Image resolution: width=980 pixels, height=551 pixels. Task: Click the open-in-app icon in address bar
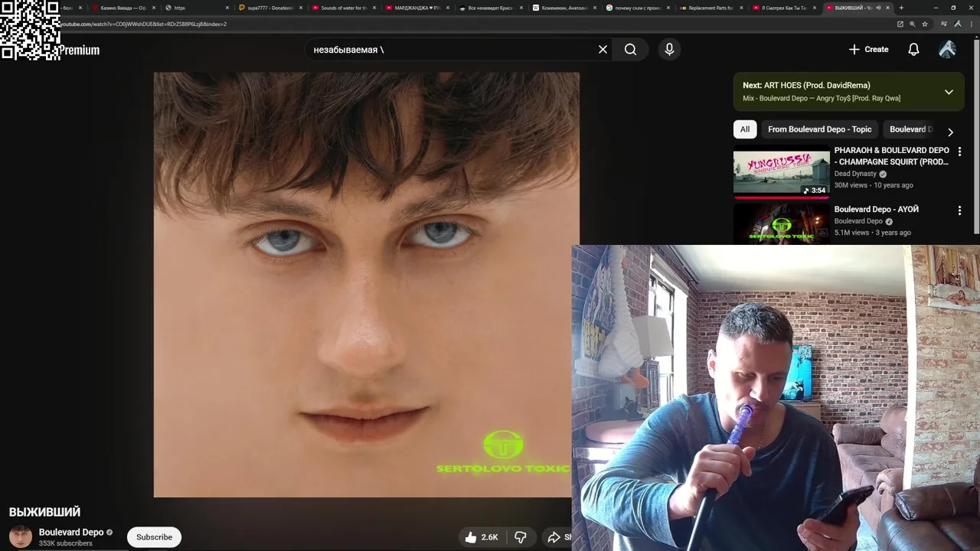click(x=900, y=24)
